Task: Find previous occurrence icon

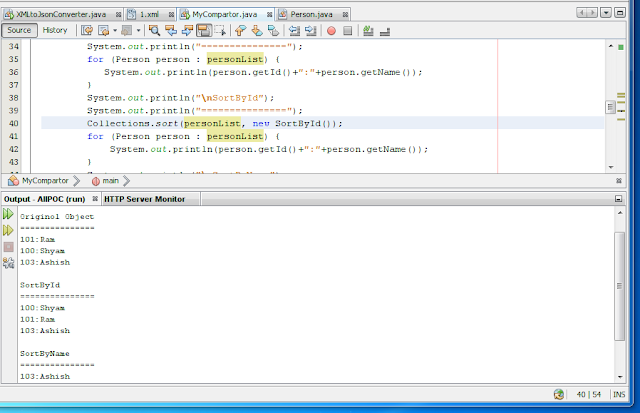Action: pos(171,31)
